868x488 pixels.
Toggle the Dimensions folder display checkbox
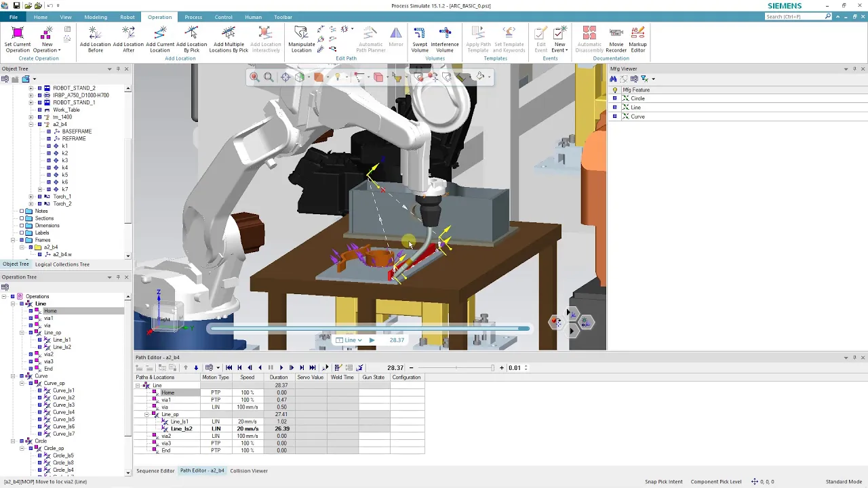pyautogui.click(x=22, y=226)
